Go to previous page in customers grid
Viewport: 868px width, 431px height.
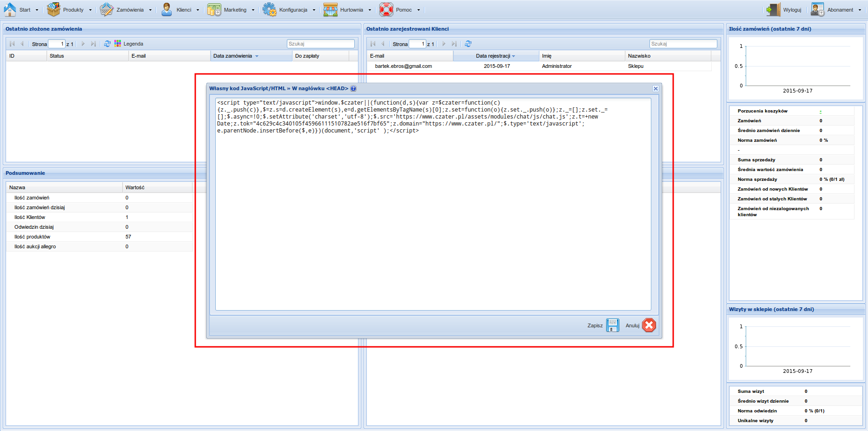coord(383,44)
